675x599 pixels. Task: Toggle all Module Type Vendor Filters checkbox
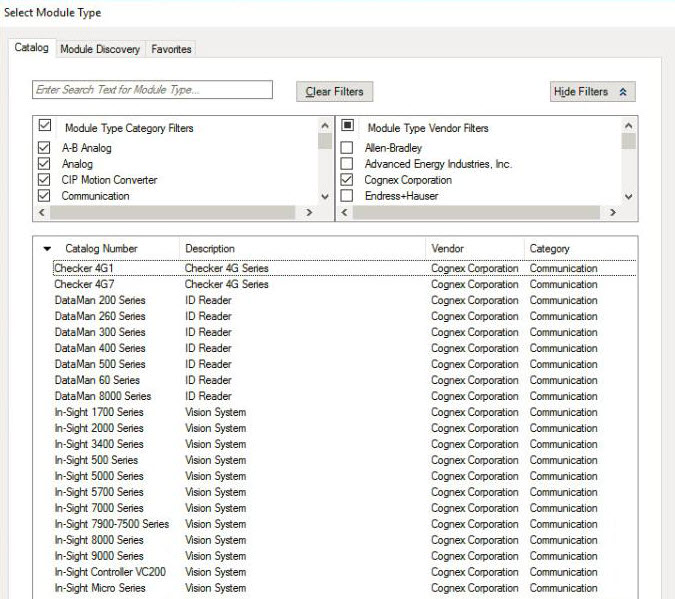(348, 127)
